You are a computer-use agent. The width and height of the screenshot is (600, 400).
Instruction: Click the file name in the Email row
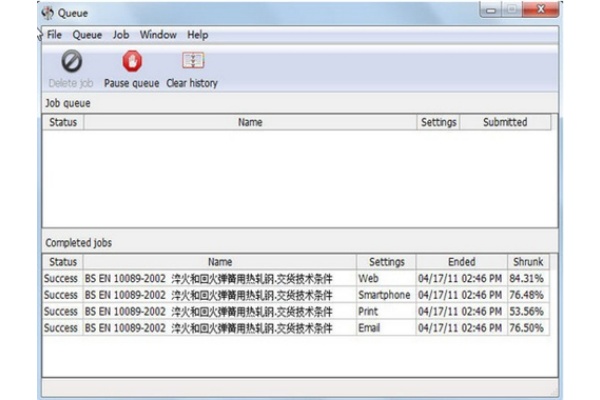209,328
